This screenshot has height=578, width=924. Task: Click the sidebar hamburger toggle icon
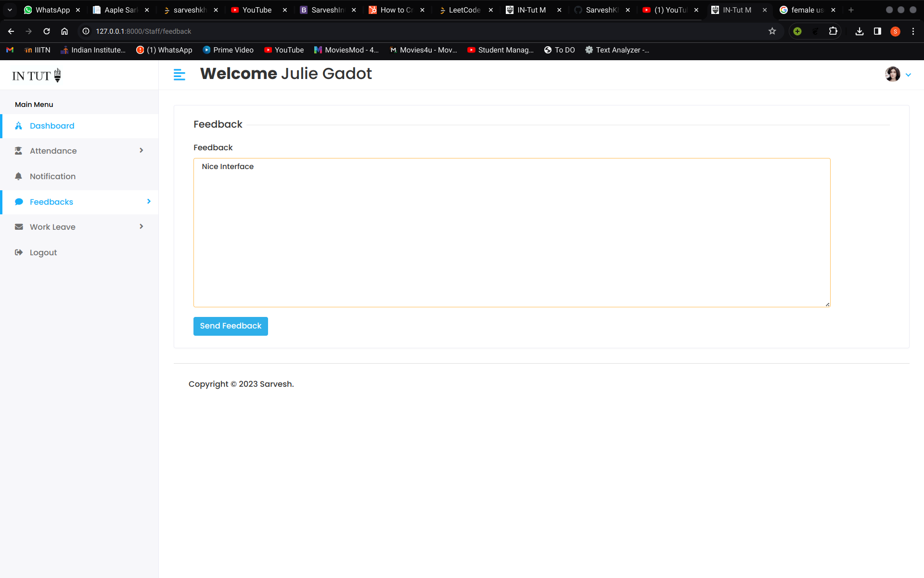point(179,75)
